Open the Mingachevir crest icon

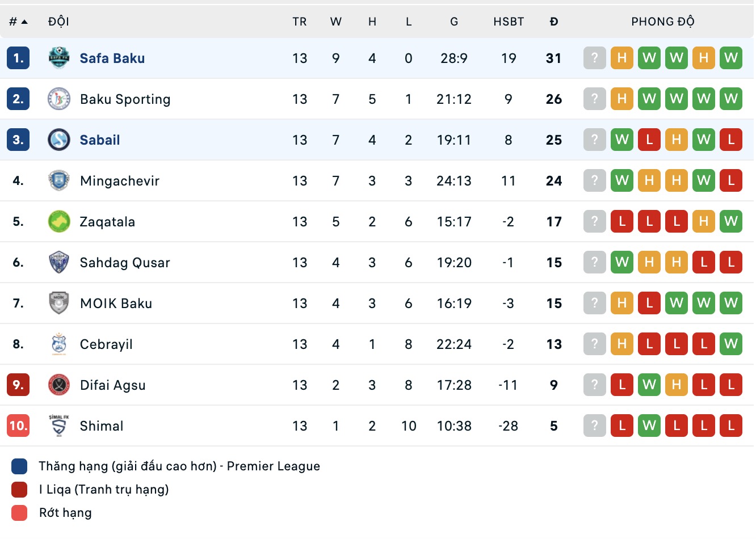point(58,180)
